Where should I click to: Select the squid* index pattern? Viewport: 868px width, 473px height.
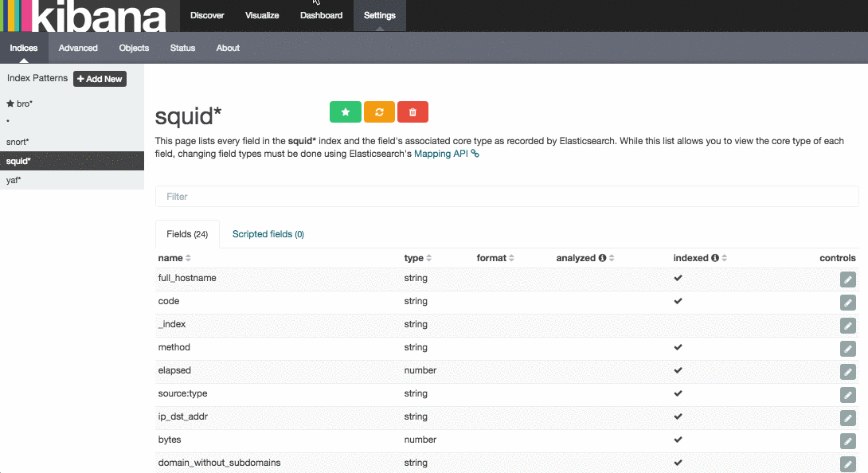pyautogui.click(x=72, y=161)
